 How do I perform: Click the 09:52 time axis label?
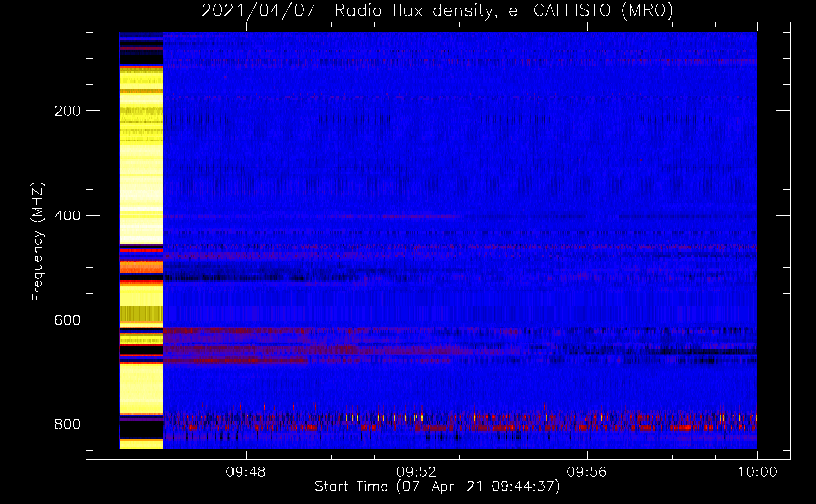pos(416,472)
